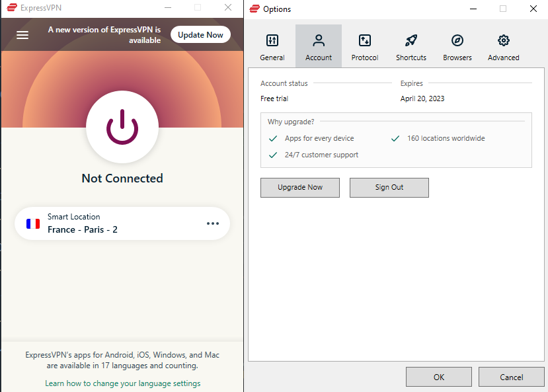Viewport: 548px width, 392px height.
Task: Click the Update Now button
Action: [200, 34]
